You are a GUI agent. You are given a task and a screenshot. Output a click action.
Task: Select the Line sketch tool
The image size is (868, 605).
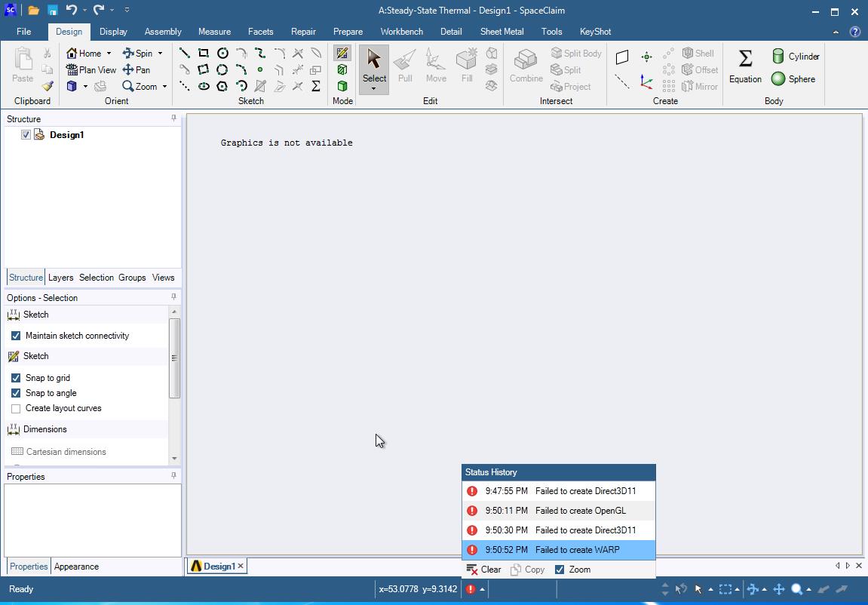click(x=185, y=53)
